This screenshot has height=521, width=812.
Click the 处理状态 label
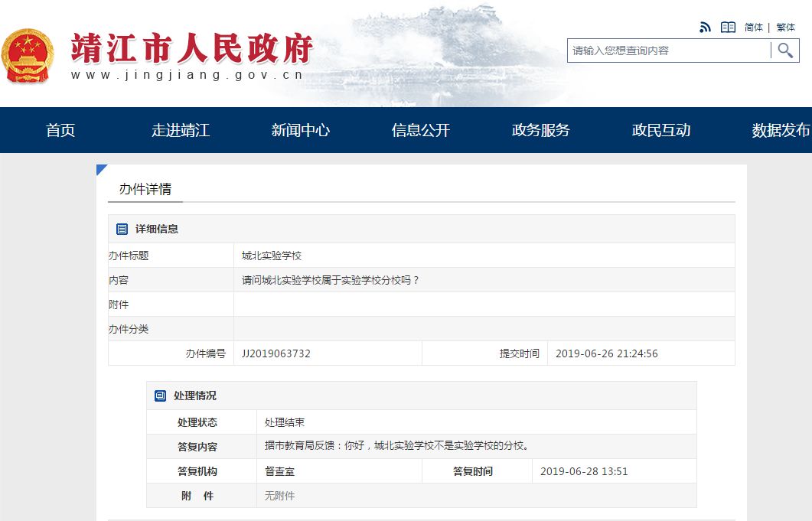[x=197, y=422]
